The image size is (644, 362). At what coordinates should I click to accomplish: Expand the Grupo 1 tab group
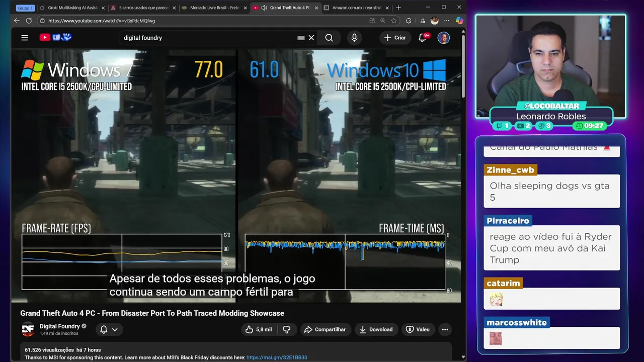point(25,8)
